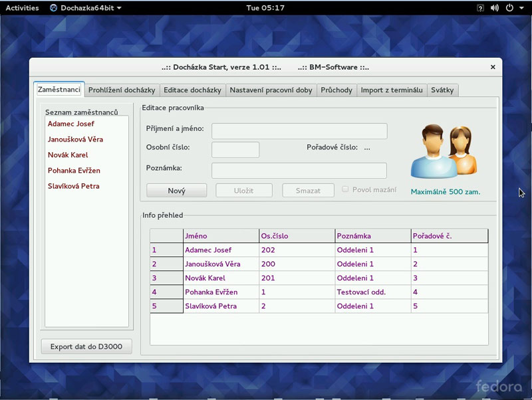Switch to the Prohlížení docházky tab

122,90
